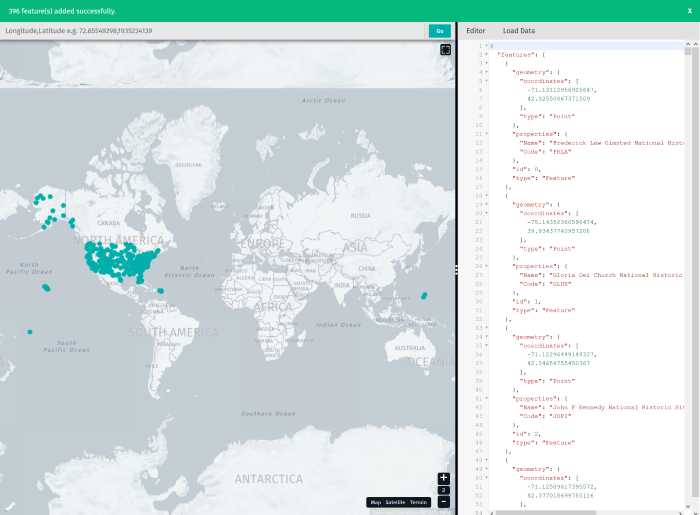Screen dimensions: 700x515
Task: Switch map style to Terrain
Action: point(418,503)
